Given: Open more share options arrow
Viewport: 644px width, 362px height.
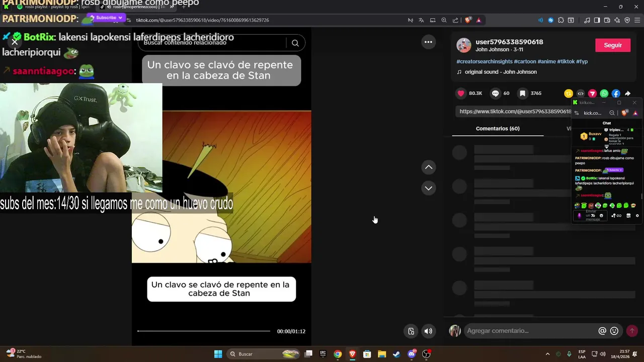Looking at the screenshot, I should click(628, 94).
